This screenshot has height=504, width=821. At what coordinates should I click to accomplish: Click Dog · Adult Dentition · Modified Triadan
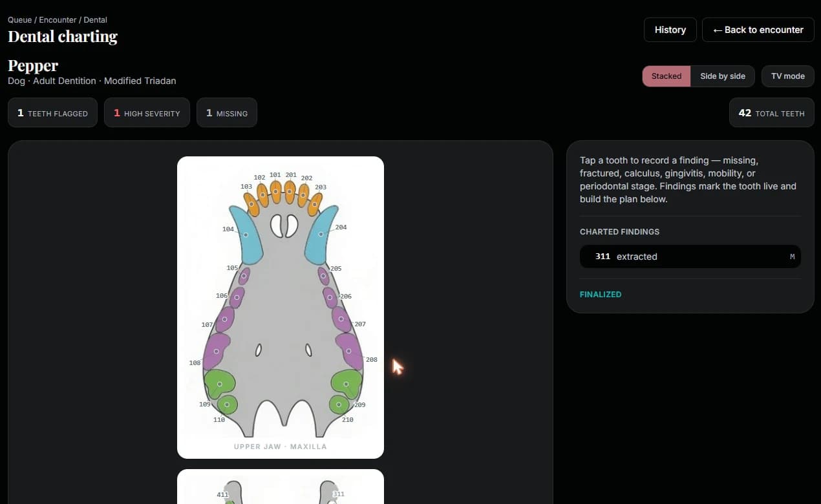click(92, 81)
